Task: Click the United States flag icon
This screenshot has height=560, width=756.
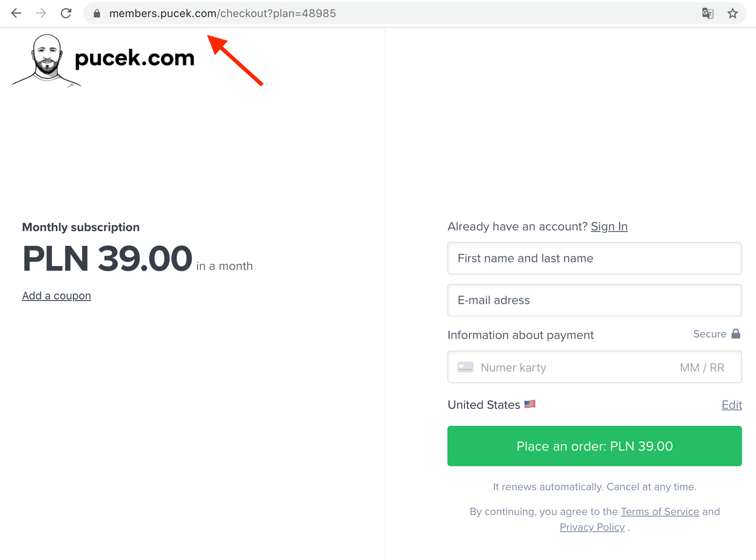Action: [530, 404]
